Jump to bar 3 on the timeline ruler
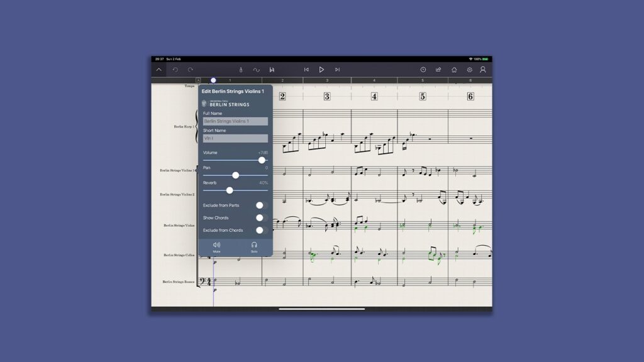644x362 pixels. click(327, 80)
